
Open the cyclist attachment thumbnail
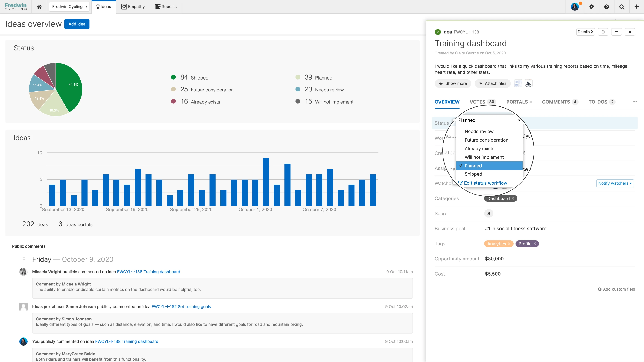pos(528,83)
